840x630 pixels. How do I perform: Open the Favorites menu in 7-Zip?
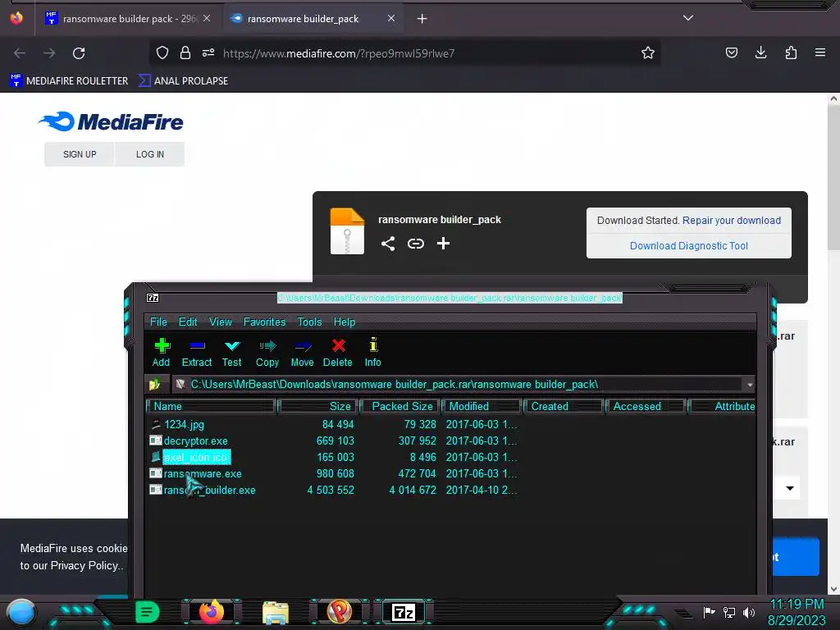(265, 322)
